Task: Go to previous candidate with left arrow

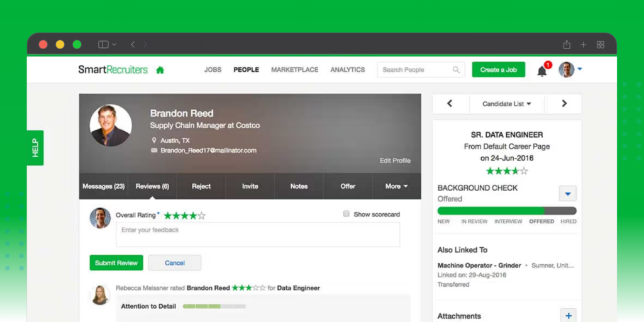Action: point(449,104)
